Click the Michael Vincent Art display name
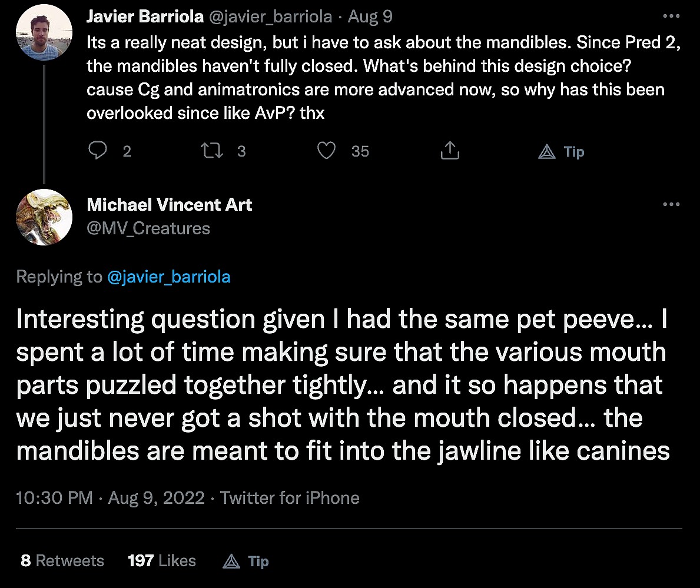 (170, 204)
